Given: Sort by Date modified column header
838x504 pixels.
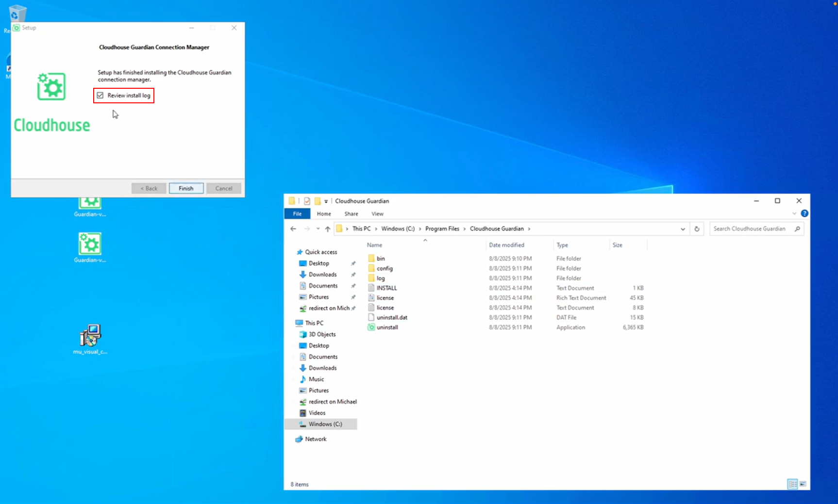Looking at the screenshot, I should coord(506,245).
